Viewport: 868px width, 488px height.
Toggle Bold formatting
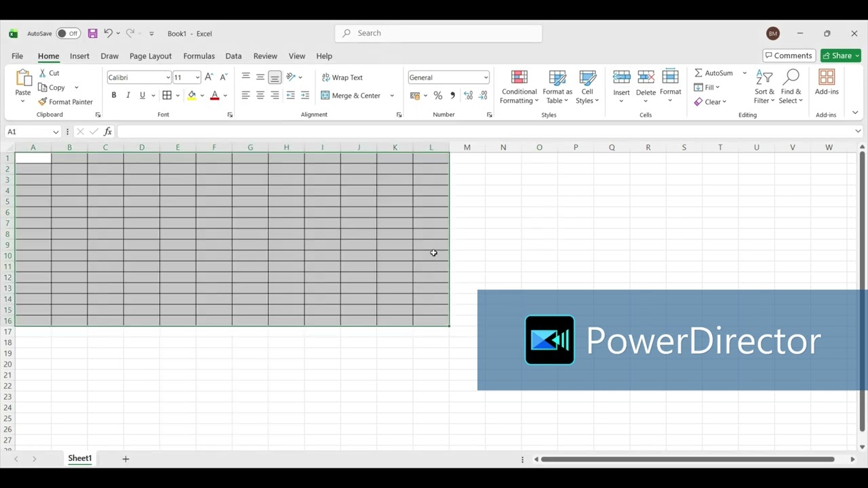click(x=114, y=96)
